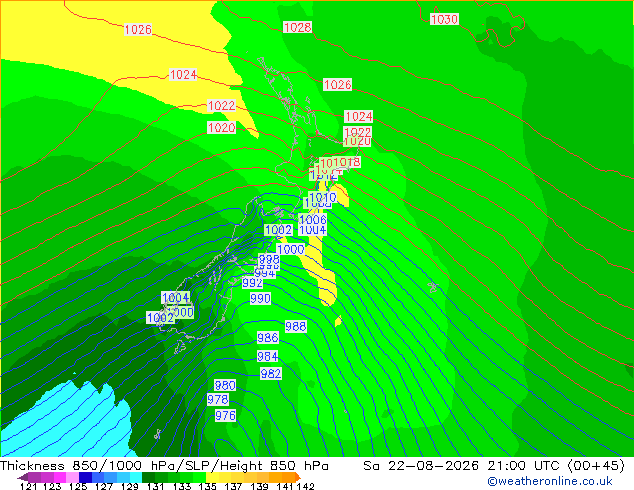Select the dark blue legend swatch right of 125
Viewport: 634px width, 490px height.
tap(85, 477)
